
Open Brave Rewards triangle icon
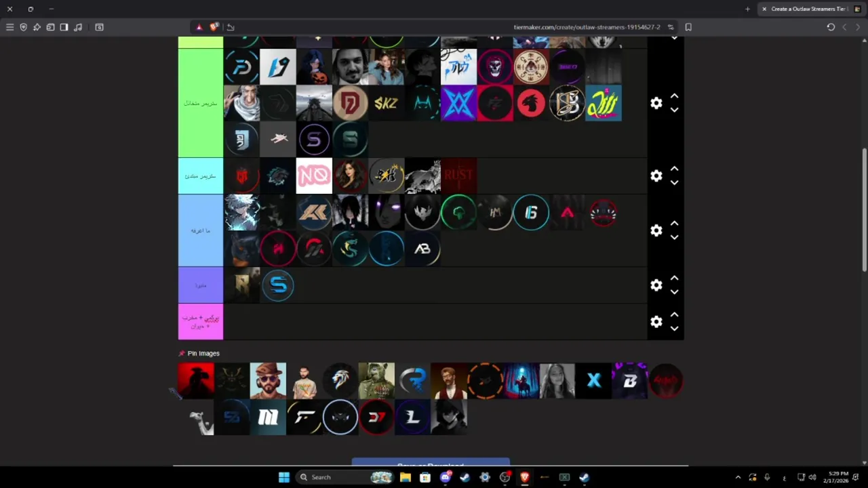point(199,27)
